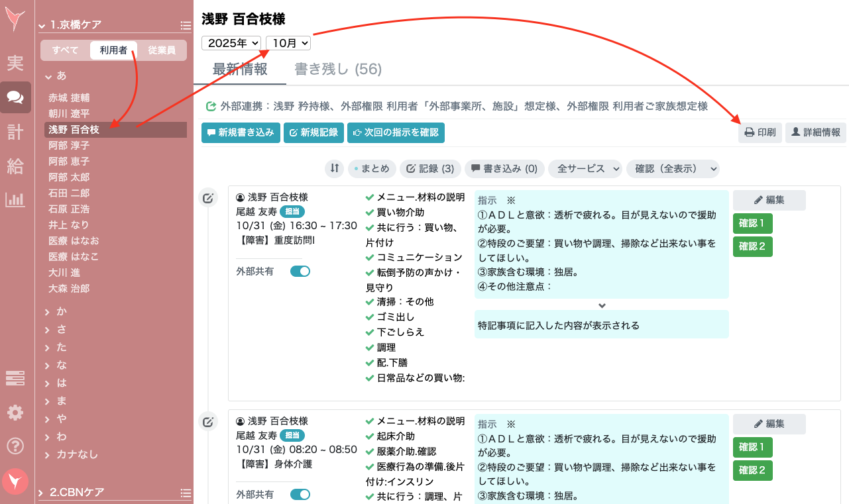Click the 印刷 print button
This screenshot has height=504, width=849.
(760, 132)
